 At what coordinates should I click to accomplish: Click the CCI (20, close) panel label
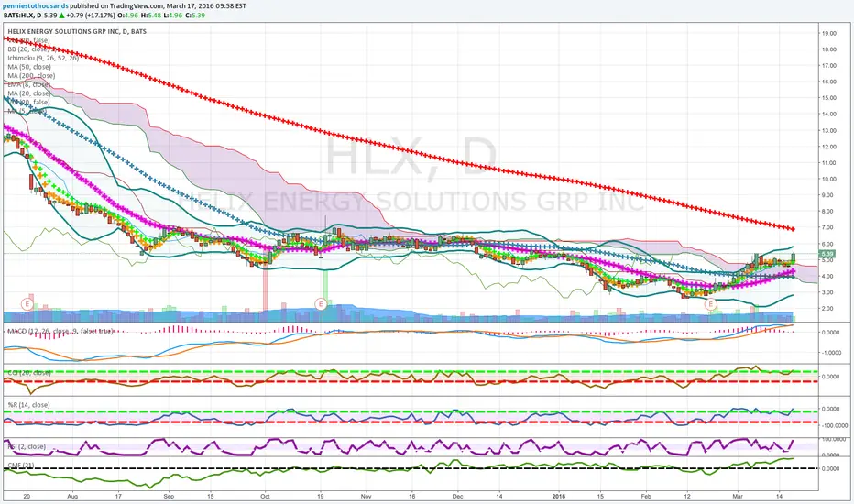point(29,373)
